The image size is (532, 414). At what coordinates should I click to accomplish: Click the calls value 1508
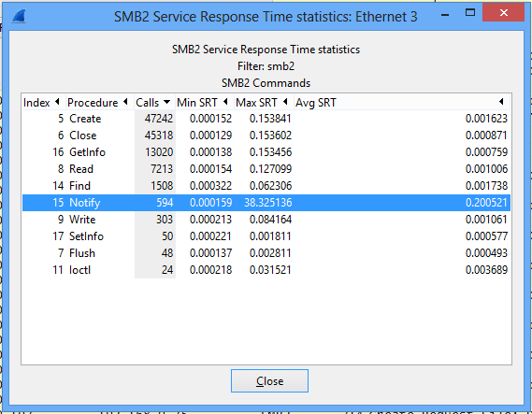tap(162, 186)
